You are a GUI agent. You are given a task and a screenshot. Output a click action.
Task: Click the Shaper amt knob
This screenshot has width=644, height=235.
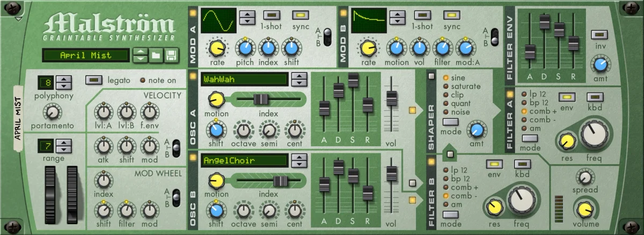(475, 130)
